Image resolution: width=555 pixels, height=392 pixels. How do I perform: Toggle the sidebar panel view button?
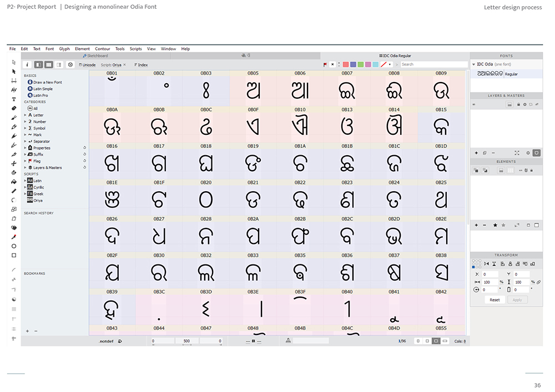click(x=39, y=65)
